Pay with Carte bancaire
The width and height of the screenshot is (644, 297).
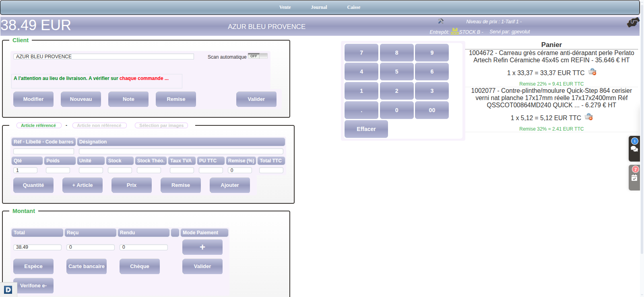(x=87, y=266)
